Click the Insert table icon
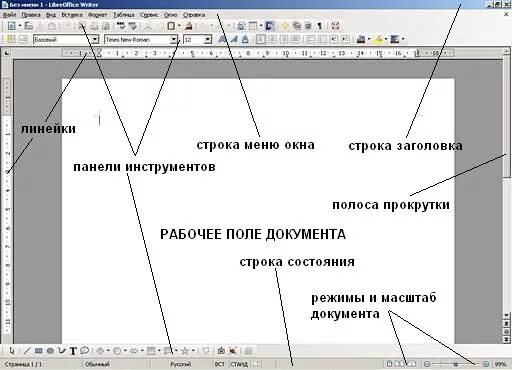Image resolution: width=512 pixels, height=370 pixels. click(253, 26)
